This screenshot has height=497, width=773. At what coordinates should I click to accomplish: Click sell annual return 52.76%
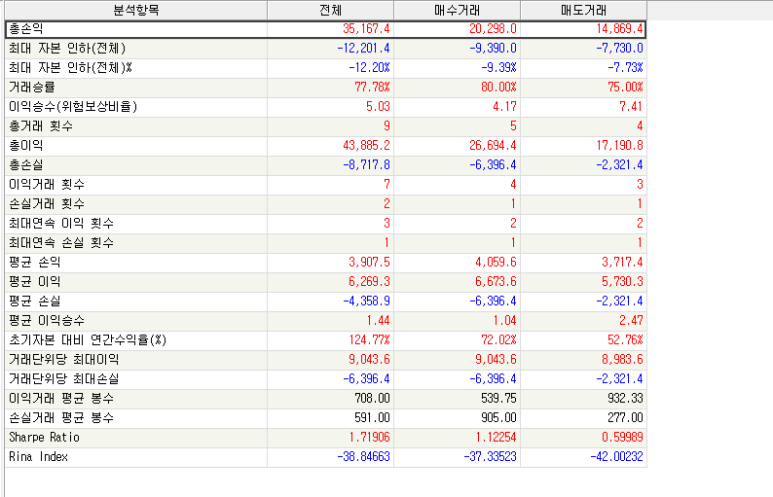pyautogui.click(x=626, y=340)
